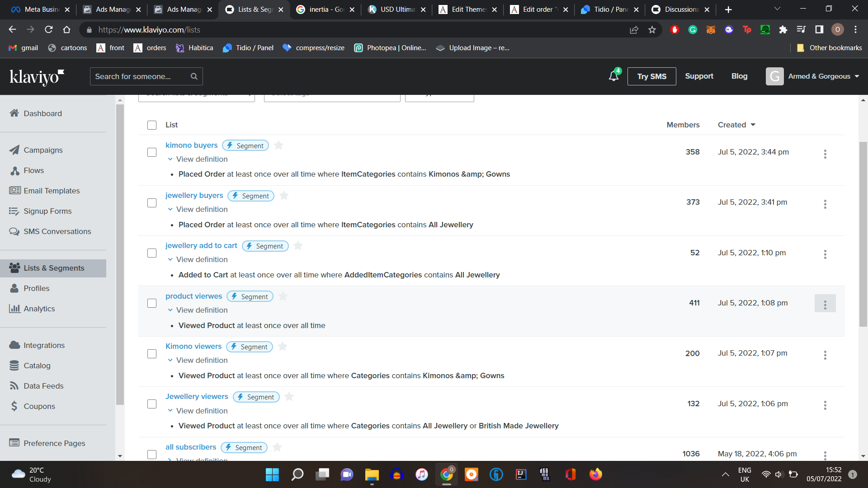Open the browser tab list dropdown arrow
Screen dimensions: 868x488
tap(777, 9)
